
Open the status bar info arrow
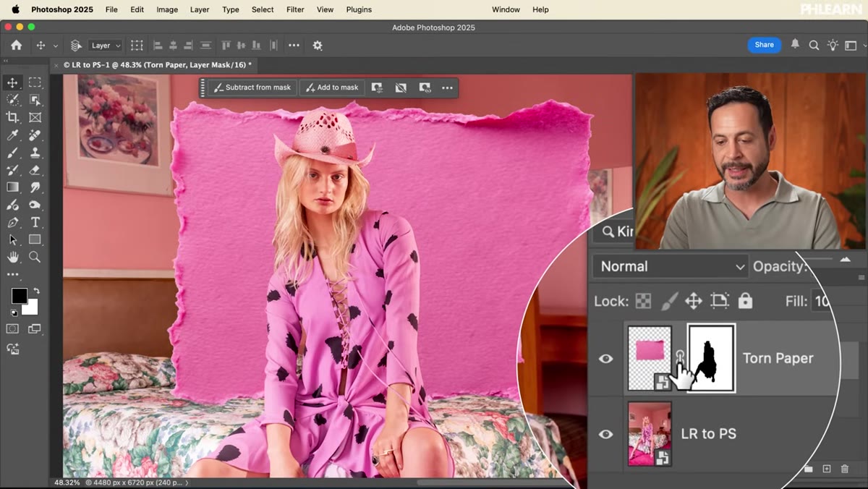click(x=187, y=482)
